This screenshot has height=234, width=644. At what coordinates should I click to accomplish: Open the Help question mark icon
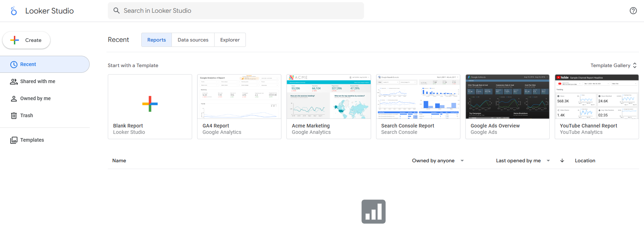click(633, 11)
